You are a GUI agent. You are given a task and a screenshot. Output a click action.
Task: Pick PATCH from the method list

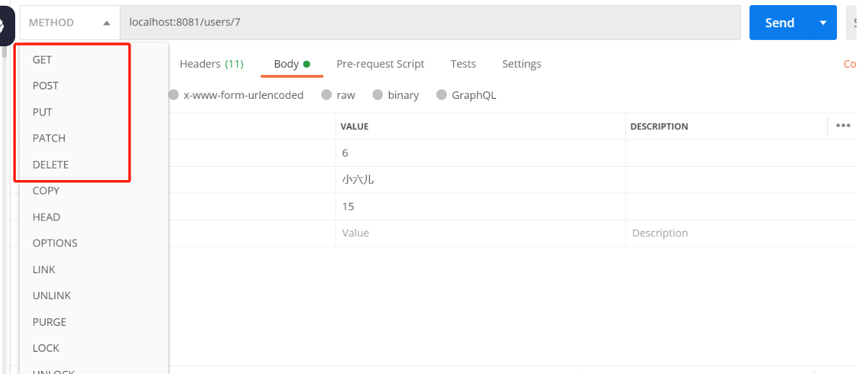coord(49,138)
